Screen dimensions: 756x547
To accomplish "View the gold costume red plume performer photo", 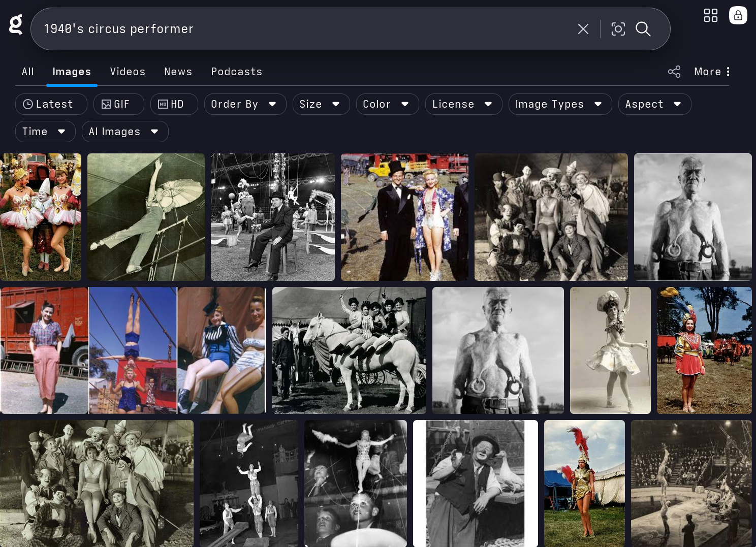I will 585,484.
